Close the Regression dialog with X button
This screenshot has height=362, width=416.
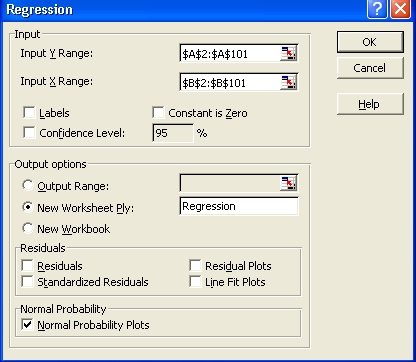[x=400, y=9]
